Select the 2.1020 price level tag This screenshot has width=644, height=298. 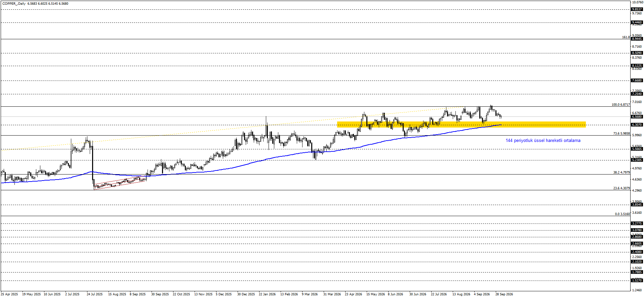coord(637,262)
